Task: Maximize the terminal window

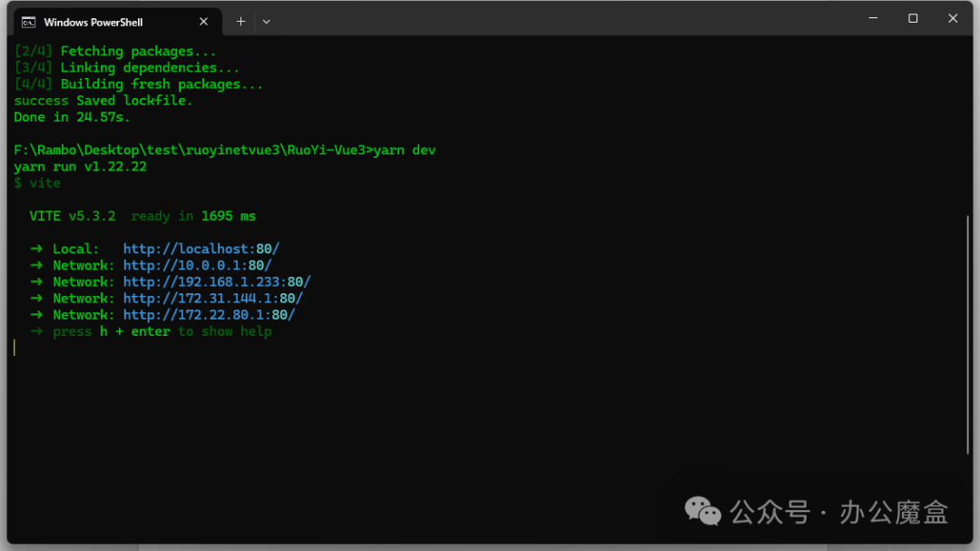Action: coord(913,18)
